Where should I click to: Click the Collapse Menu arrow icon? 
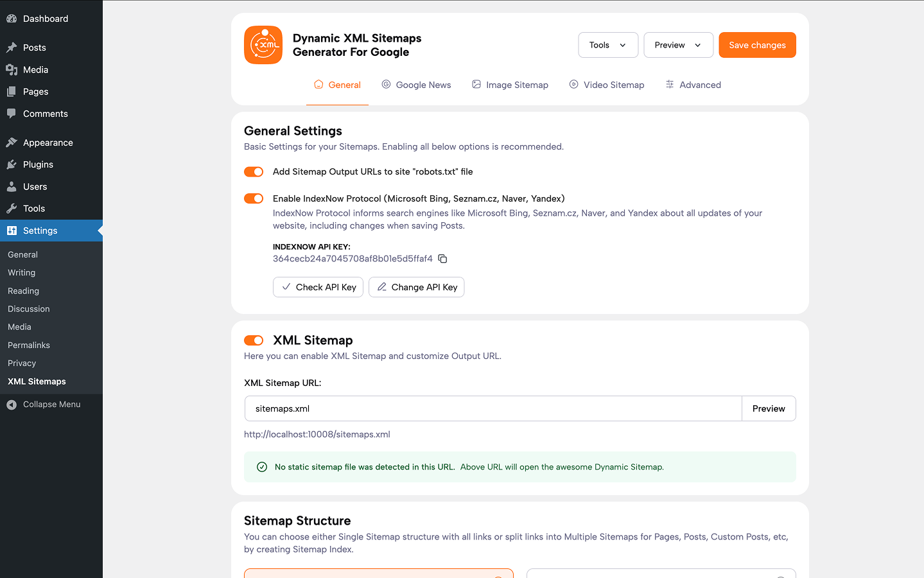(x=12, y=405)
